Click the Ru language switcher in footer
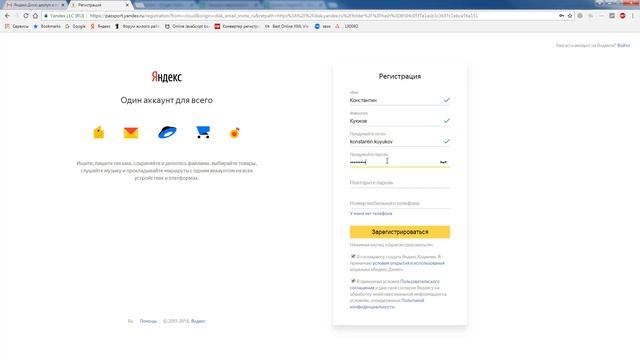The height and width of the screenshot is (360, 640). [130, 321]
